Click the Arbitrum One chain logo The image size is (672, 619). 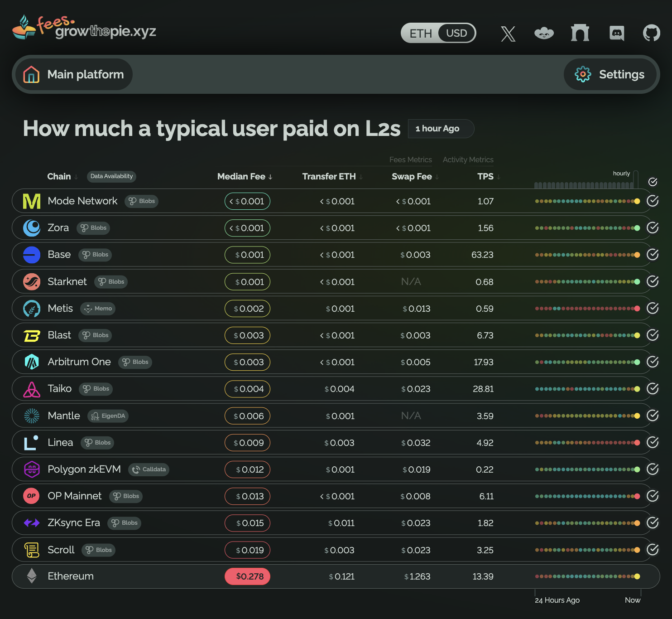pos(32,362)
